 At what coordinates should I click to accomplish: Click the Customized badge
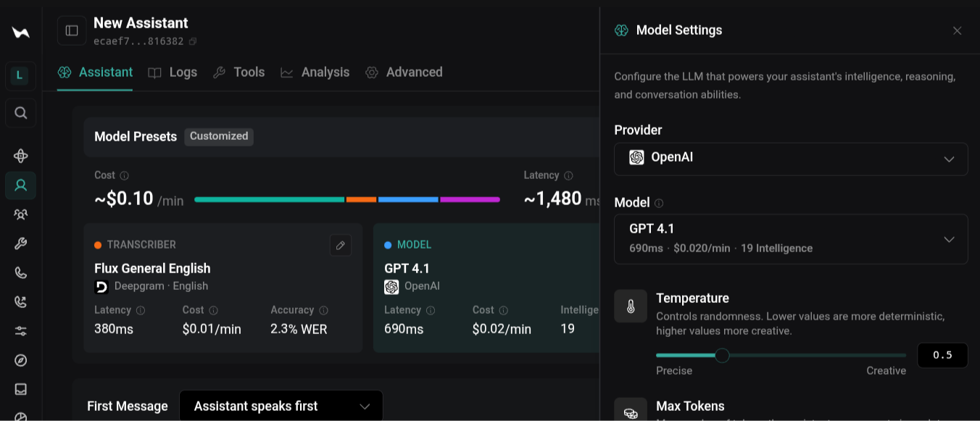(x=219, y=136)
